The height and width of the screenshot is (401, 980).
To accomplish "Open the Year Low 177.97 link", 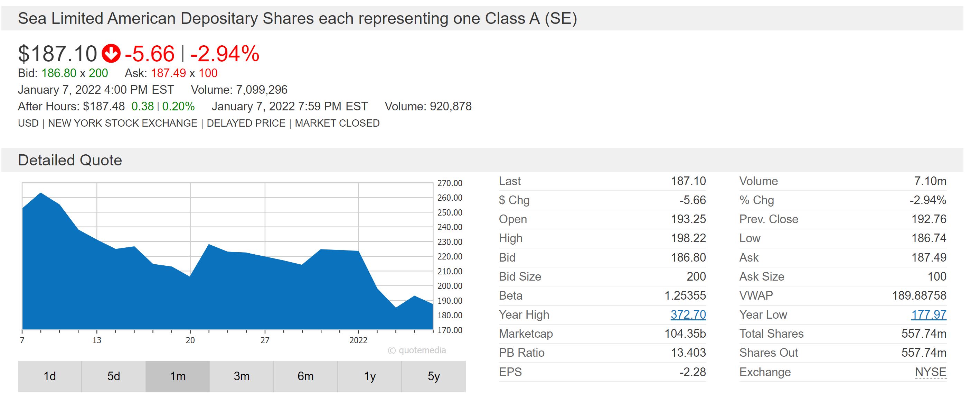I will point(928,315).
